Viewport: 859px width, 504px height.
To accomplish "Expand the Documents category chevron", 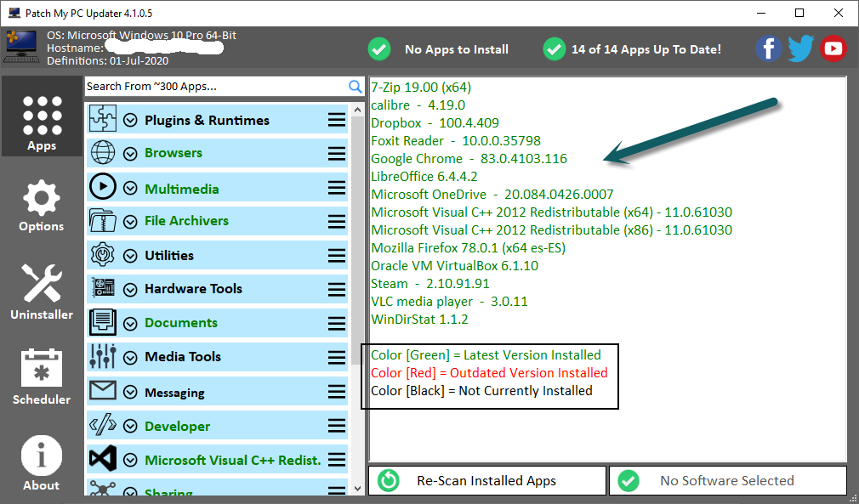I will pos(130,324).
